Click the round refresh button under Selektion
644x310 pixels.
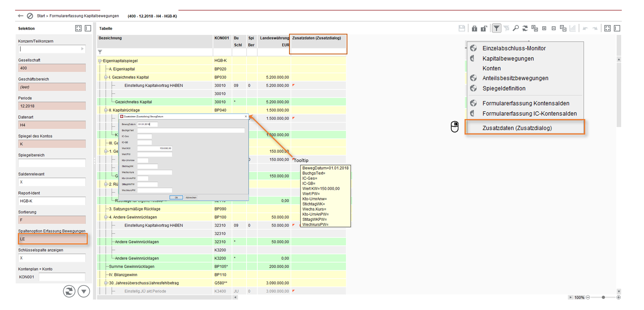(69, 291)
